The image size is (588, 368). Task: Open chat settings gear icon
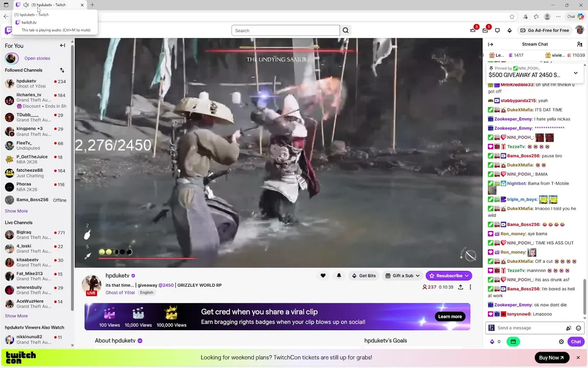pyautogui.click(x=561, y=342)
